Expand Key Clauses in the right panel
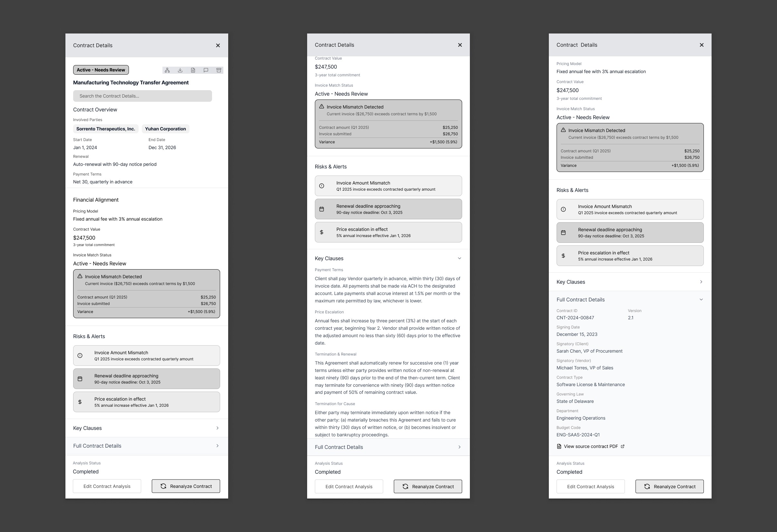 click(x=701, y=282)
